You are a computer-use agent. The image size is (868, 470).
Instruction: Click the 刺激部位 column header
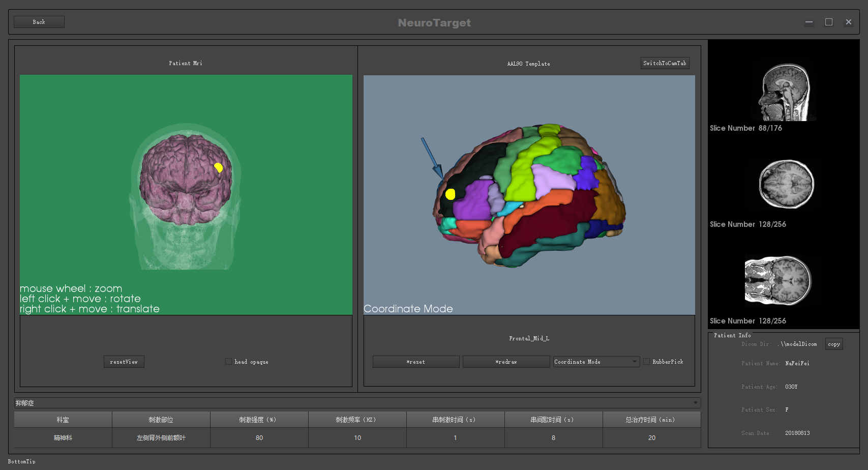click(161, 420)
